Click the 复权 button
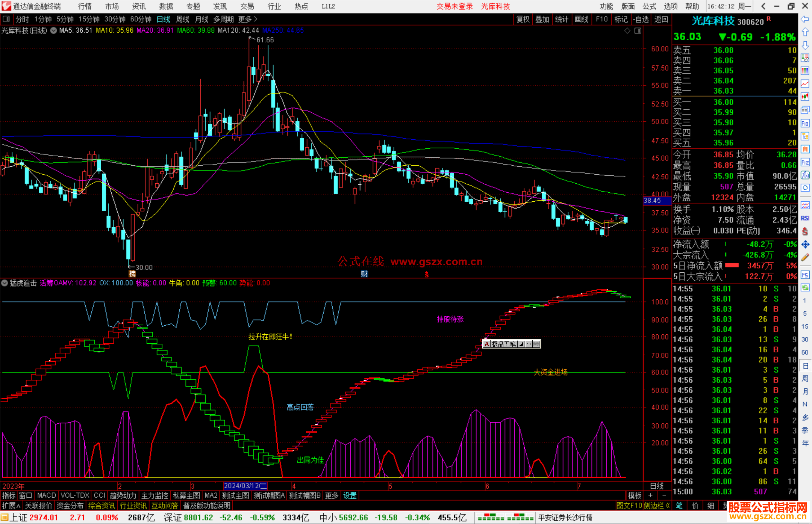The width and height of the screenshot is (812, 524). tap(523, 19)
